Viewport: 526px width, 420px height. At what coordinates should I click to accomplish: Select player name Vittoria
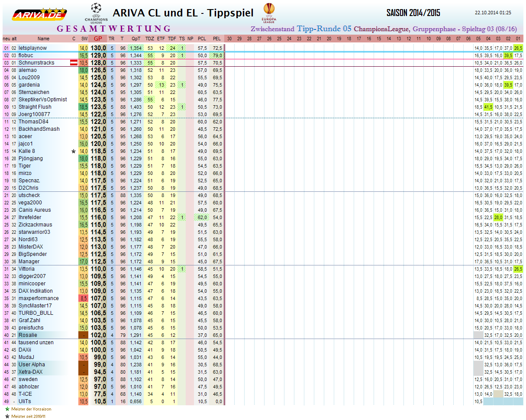click(x=26, y=269)
